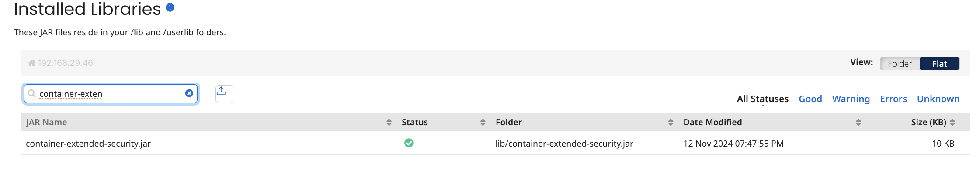Clear the search field with the X icon

(189, 93)
